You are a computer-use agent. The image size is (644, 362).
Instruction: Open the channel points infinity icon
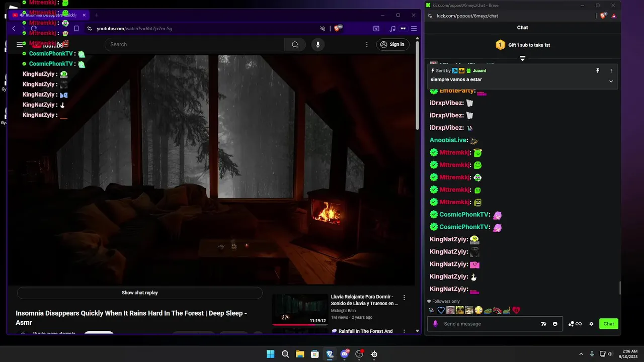tap(575, 324)
